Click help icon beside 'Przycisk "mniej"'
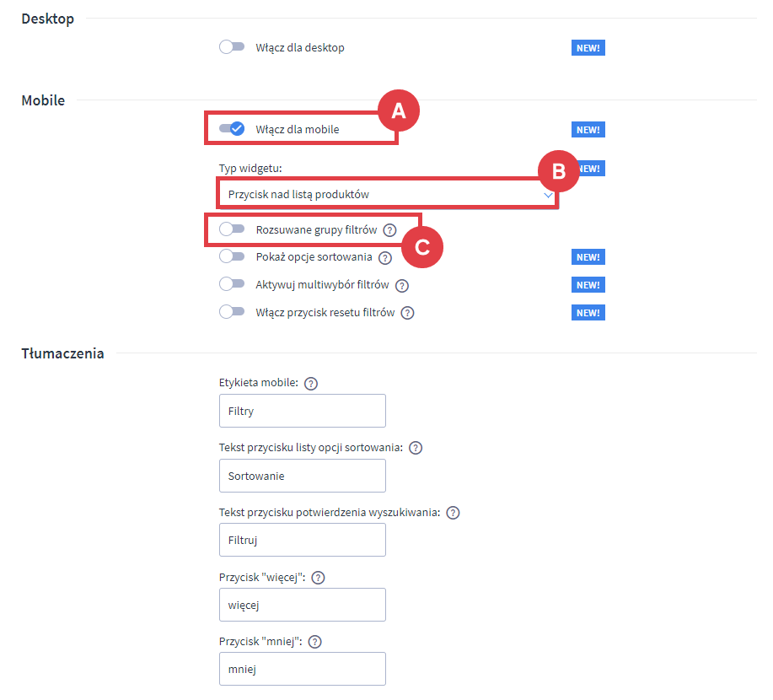 pos(314,642)
